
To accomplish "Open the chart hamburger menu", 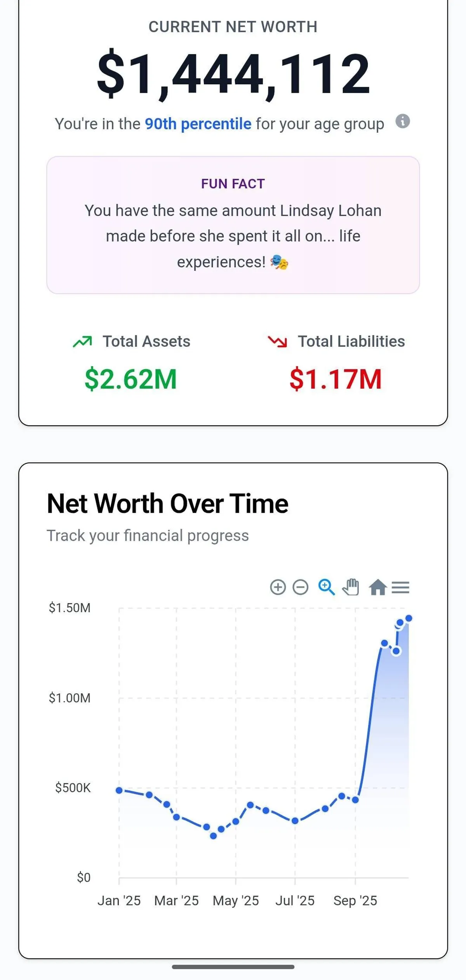I will (400, 587).
